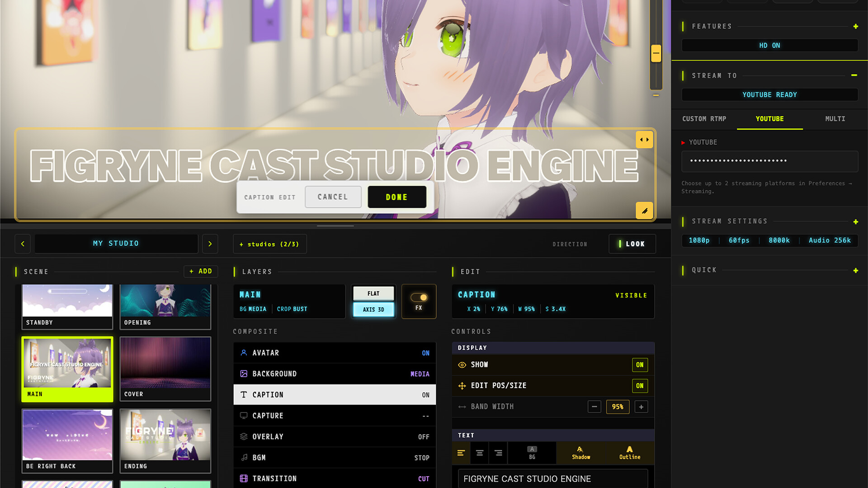This screenshot has width=868, height=488.
Task: Click the Capture monitor icon
Action: (x=244, y=416)
